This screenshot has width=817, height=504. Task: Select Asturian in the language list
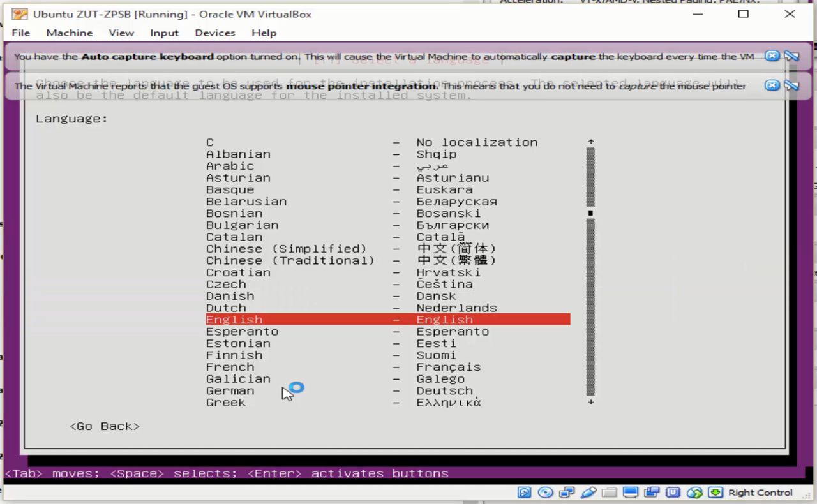[347, 178]
